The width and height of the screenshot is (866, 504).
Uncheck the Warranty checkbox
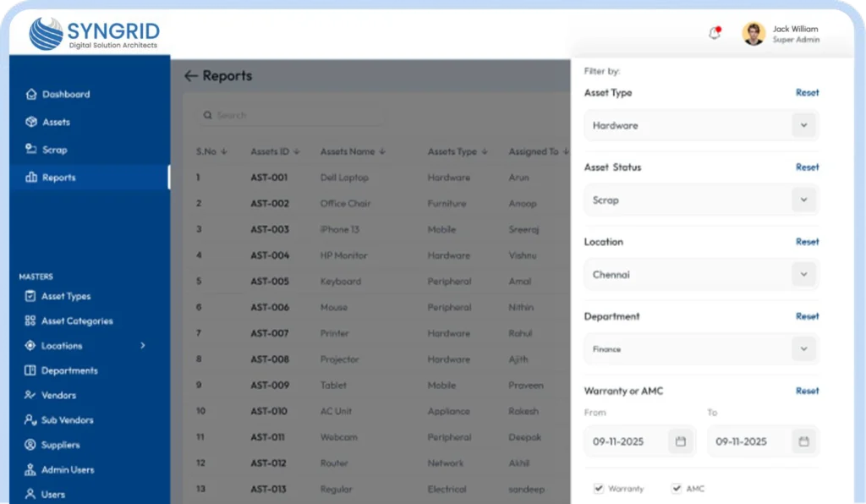(x=599, y=489)
